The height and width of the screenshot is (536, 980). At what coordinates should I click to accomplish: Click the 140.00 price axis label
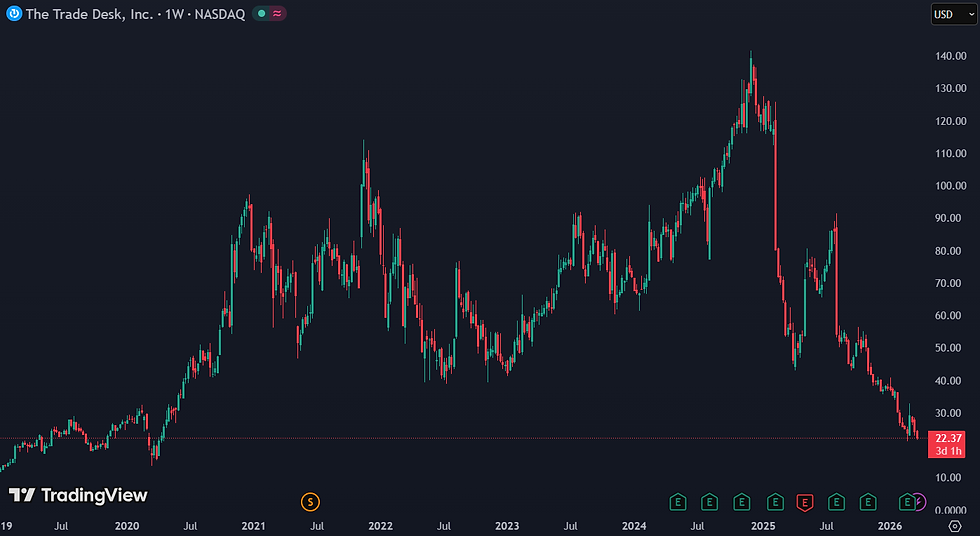[951, 56]
